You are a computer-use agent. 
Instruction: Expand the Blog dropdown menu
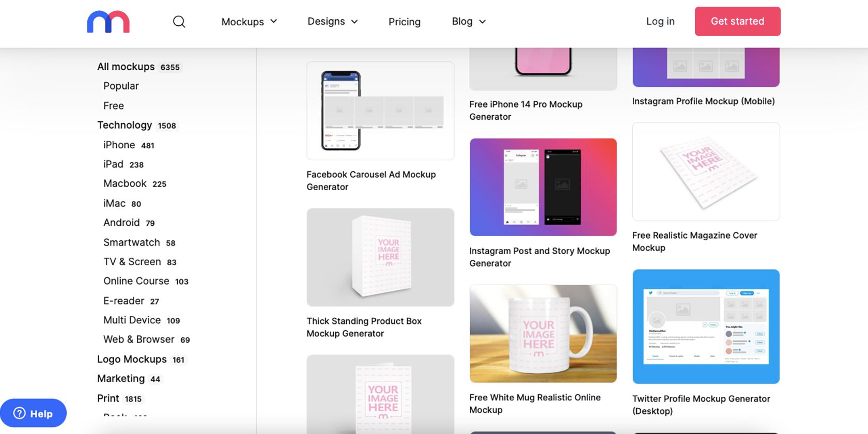tap(469, 22)
